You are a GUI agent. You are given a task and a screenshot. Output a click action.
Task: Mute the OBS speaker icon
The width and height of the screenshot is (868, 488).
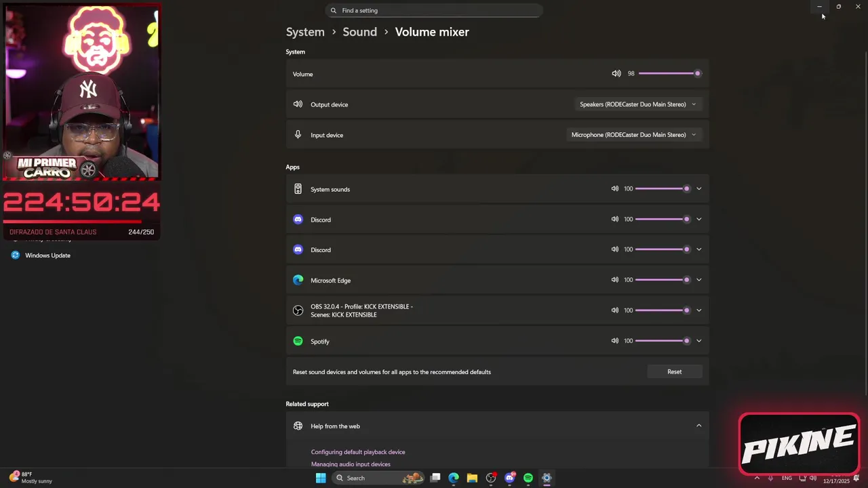614,310
